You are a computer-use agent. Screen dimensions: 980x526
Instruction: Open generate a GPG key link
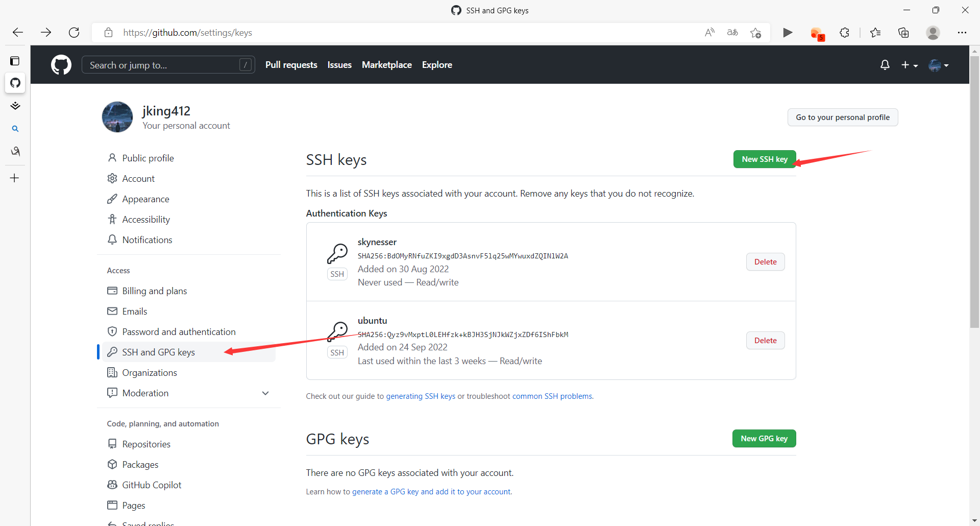pyautogui.click(x=431, y=492)
